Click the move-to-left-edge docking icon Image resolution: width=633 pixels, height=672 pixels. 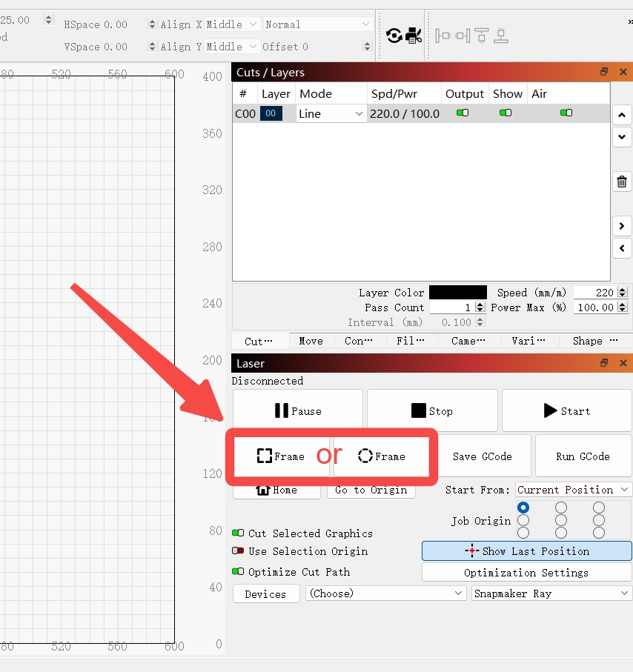point(443,36)
